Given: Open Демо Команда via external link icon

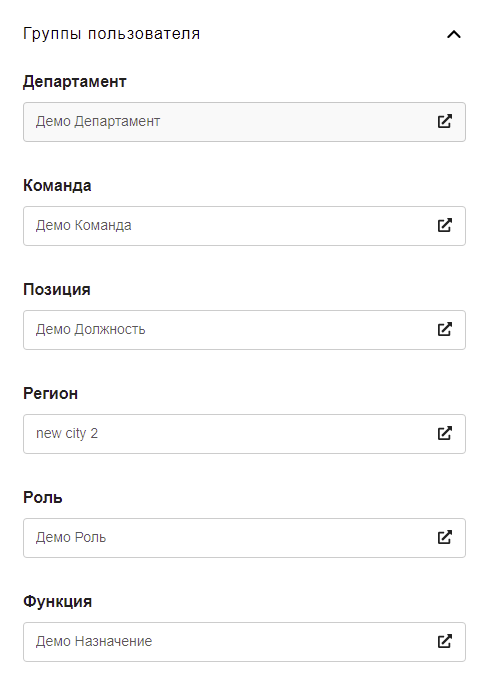Looking at the screenshot, I should (x=444, y=225).
